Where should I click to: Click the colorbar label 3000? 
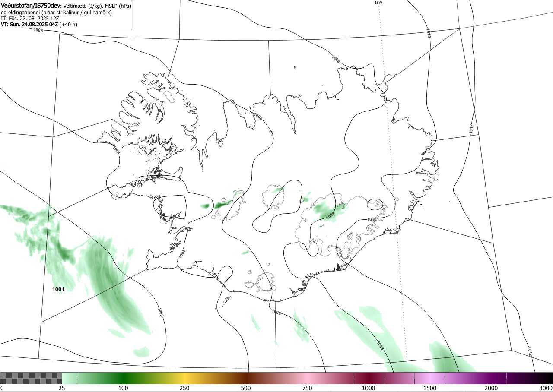[x=546, y=388]
